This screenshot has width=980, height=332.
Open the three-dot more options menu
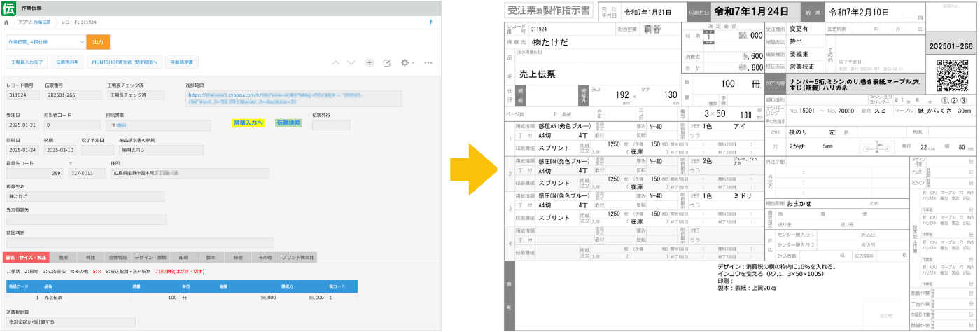[428, 62]
